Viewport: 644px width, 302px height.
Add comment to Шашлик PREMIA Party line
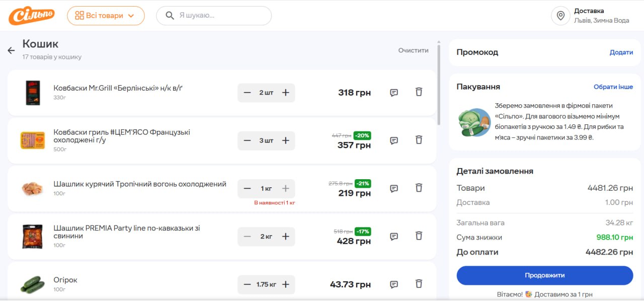coord(394,236)
